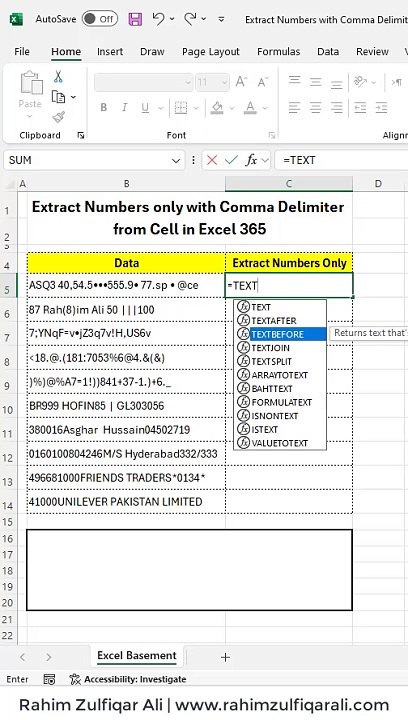Pick the highlighted TEXTBEFORE function

[280, 334]
